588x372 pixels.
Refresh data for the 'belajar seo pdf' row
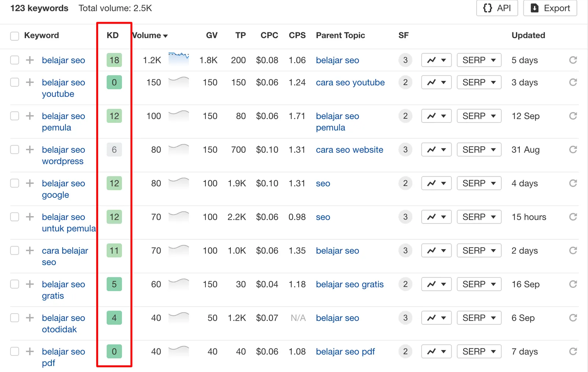(x=573, y=351)
